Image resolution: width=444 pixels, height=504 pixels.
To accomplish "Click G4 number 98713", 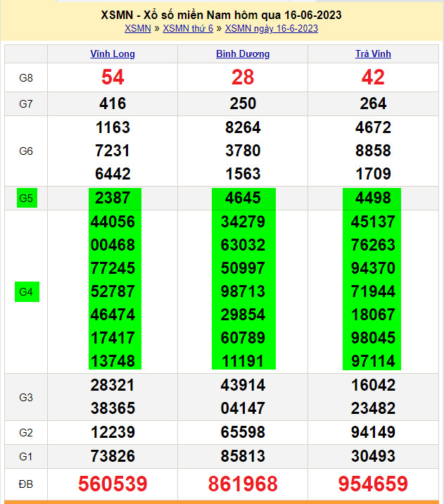I will 243,291.
